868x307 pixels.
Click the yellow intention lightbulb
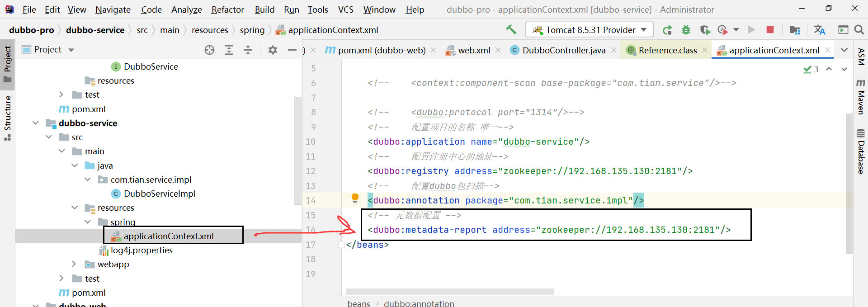(355, 198)
